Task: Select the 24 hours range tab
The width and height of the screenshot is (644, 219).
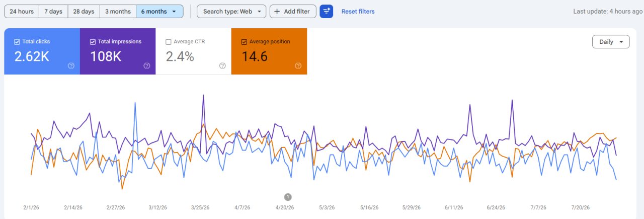Action: [22, 11]
